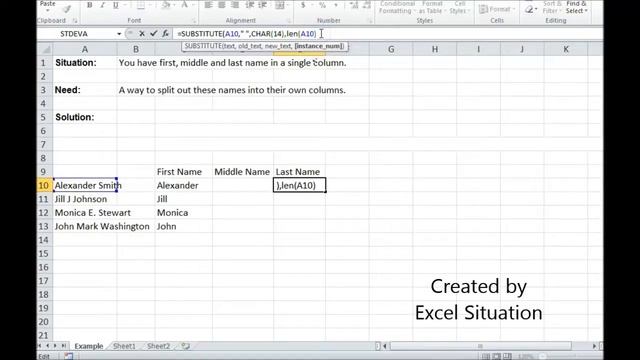Click the Decrease Decimal icon
This screenshot has width=640, height=360.
pos(367,5)
